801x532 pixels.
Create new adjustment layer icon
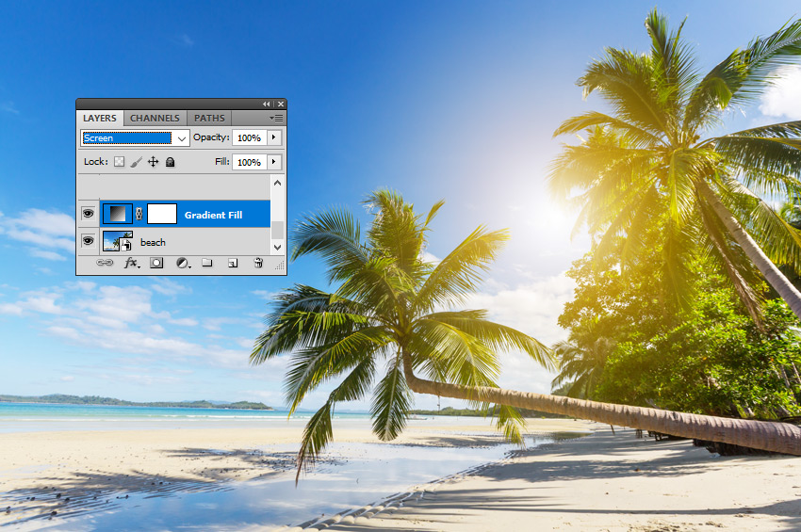point(182,264)
